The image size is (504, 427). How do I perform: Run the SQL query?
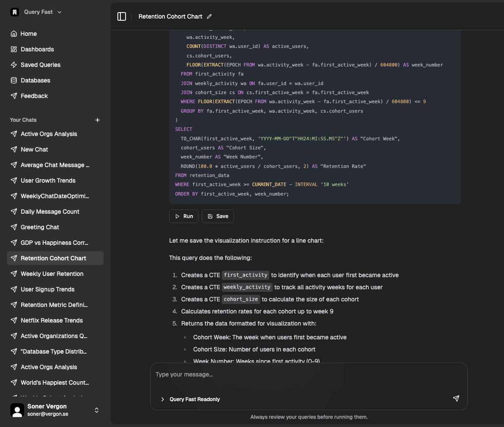click(x=184, y=216)
